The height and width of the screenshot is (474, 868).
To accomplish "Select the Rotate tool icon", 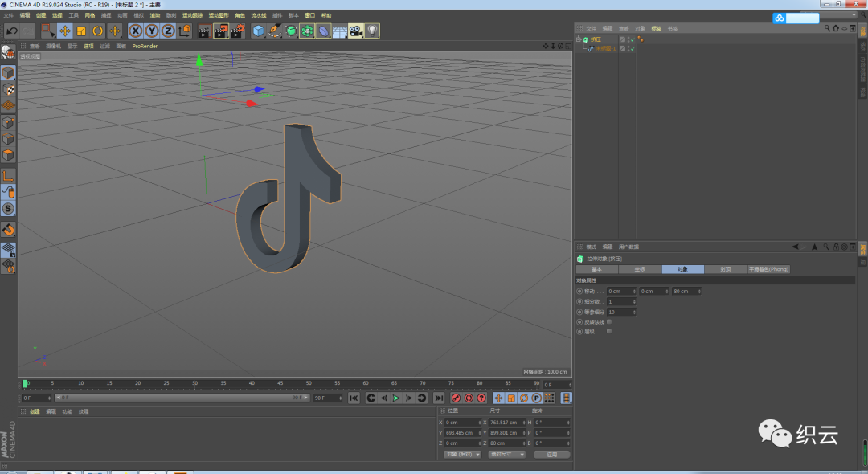I will [98, 31].
